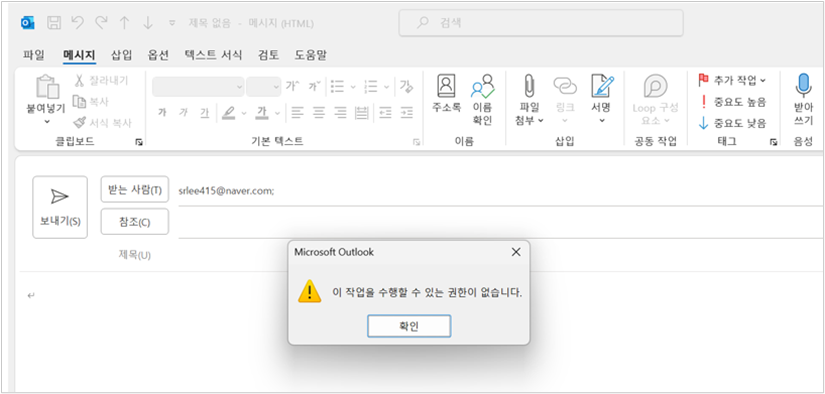The image size is (825, 394).
Task: Toggle italic 가 formatting
Action: pos(183,112)
